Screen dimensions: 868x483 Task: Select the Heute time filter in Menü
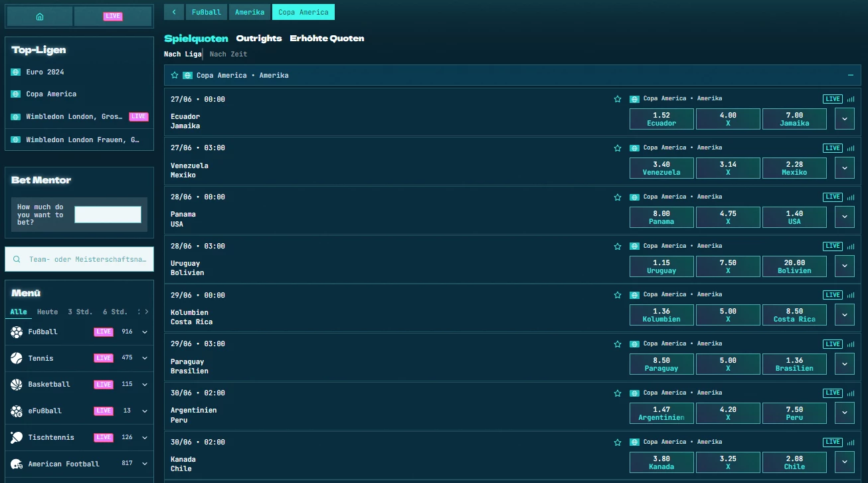(x=47, y=312)
